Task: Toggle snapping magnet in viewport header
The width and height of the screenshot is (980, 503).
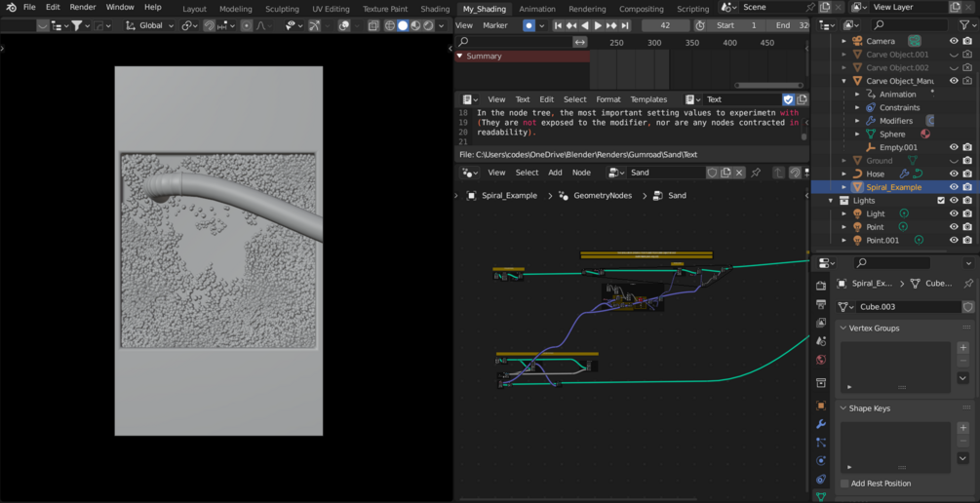Action: 210,25
